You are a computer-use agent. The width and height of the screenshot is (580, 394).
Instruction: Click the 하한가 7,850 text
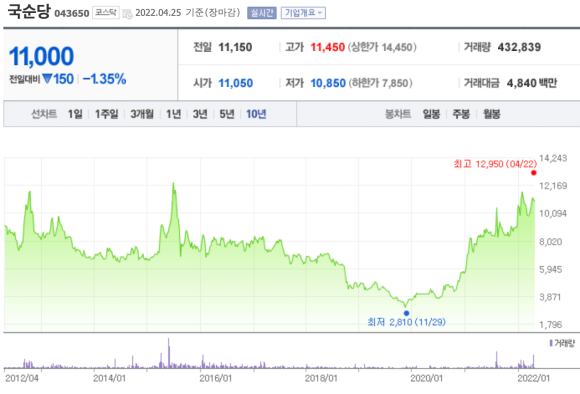(x=380, y=83)
